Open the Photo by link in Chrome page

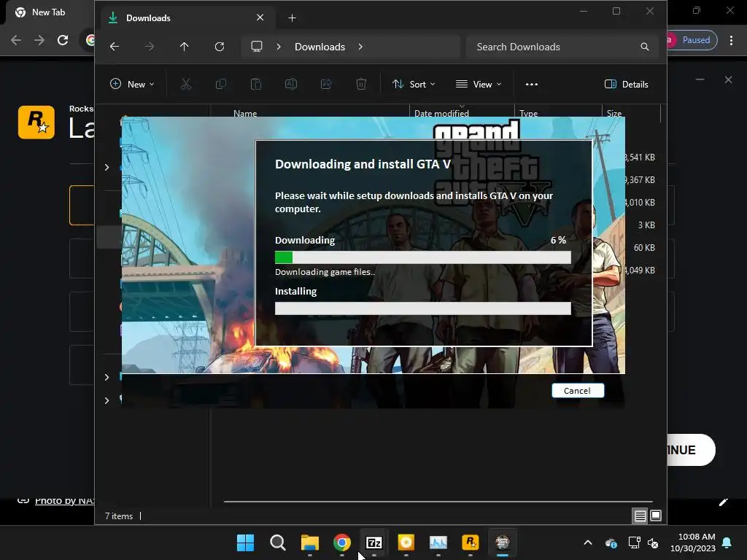click(x=64, y=500)
